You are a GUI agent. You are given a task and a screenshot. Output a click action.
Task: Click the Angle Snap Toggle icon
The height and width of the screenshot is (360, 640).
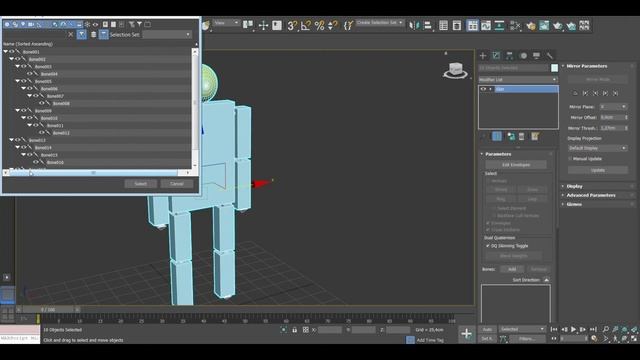305,26
